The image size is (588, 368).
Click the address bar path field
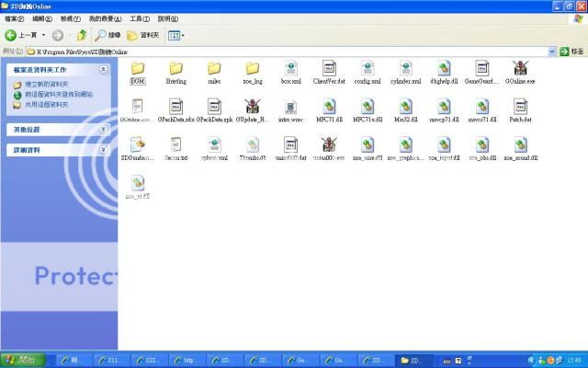[276, 52]
